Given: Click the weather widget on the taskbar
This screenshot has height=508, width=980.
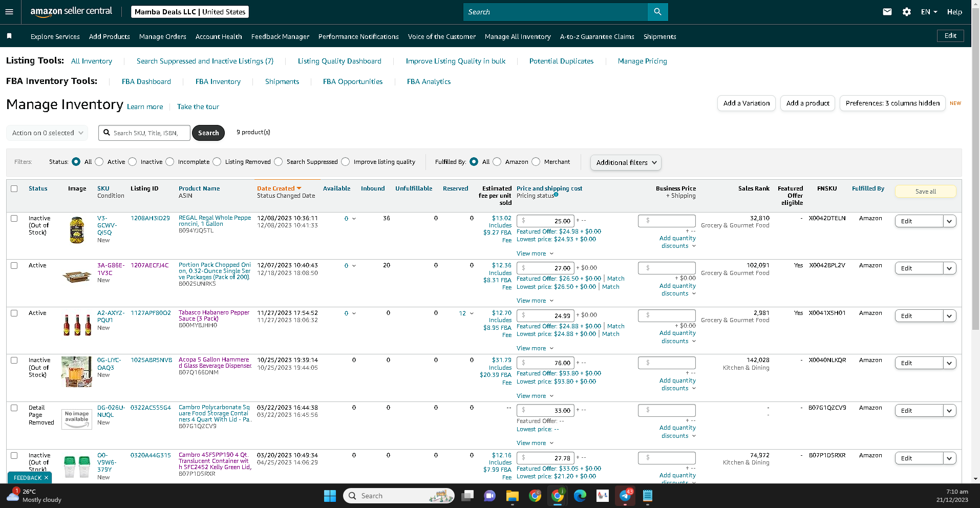Looking at the screenshot, I should [35, 495].
